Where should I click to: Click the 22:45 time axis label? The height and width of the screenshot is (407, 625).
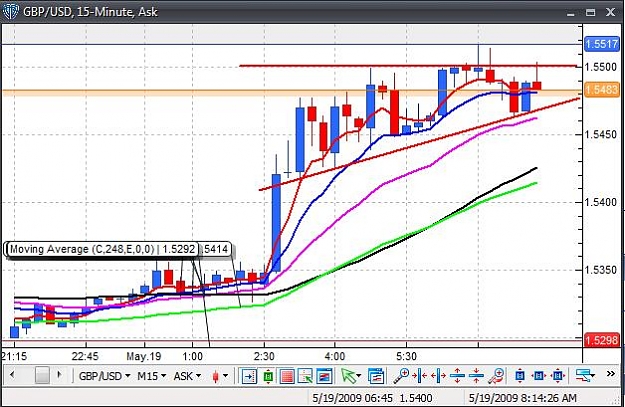point(85,356)
